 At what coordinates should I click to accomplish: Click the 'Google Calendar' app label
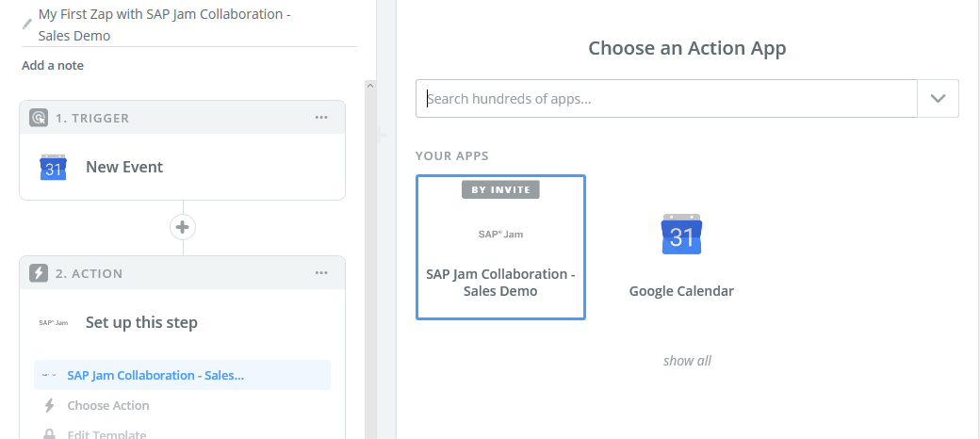(x=681, y=291)
